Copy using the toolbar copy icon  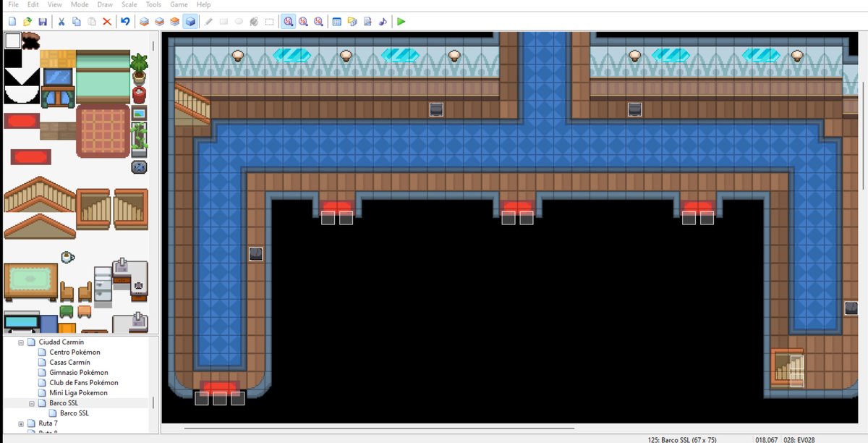click(x=77, y=22)
